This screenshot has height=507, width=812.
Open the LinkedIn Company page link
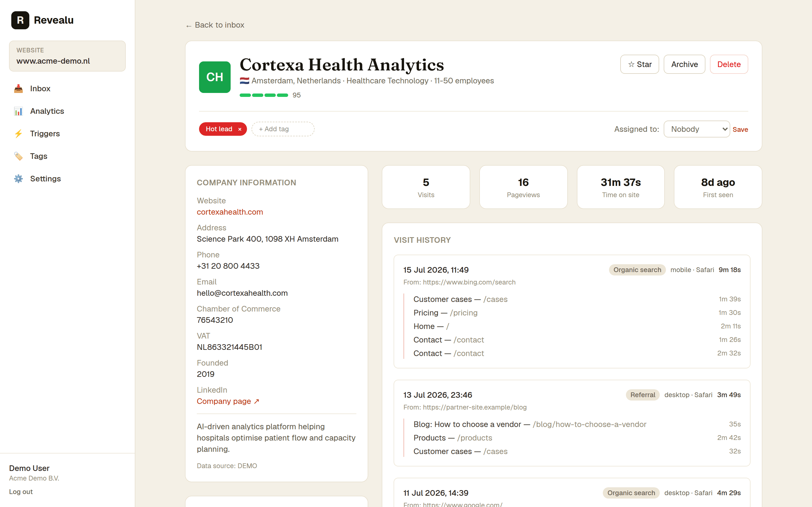228,401
